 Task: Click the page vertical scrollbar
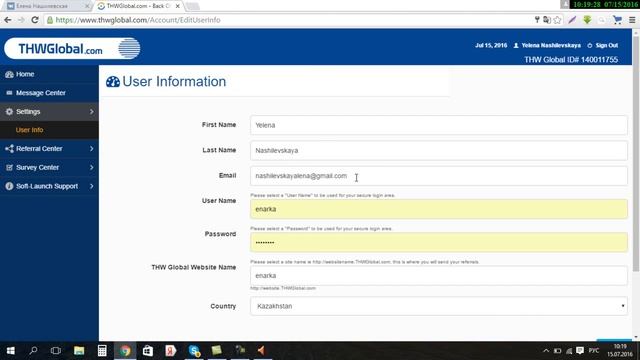pos(636,153)
